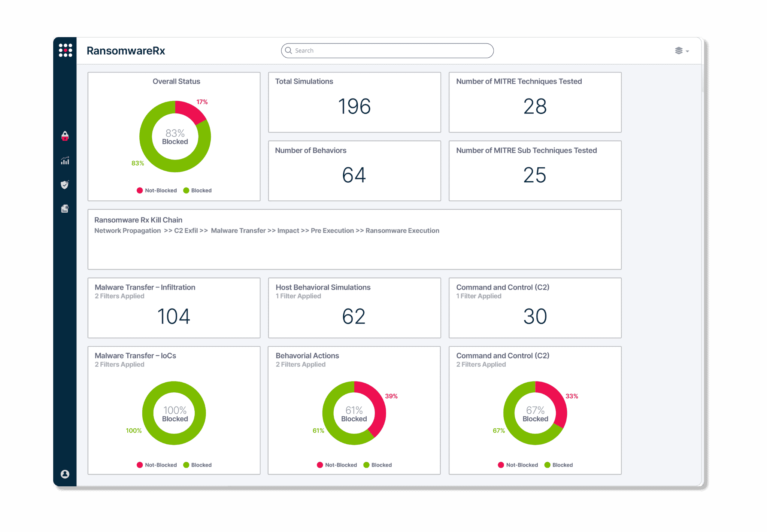Open Malware Transfer Infiltration value 104
Image resolution: width=767 pixels, height=532 pixels.
click(174, 316)
